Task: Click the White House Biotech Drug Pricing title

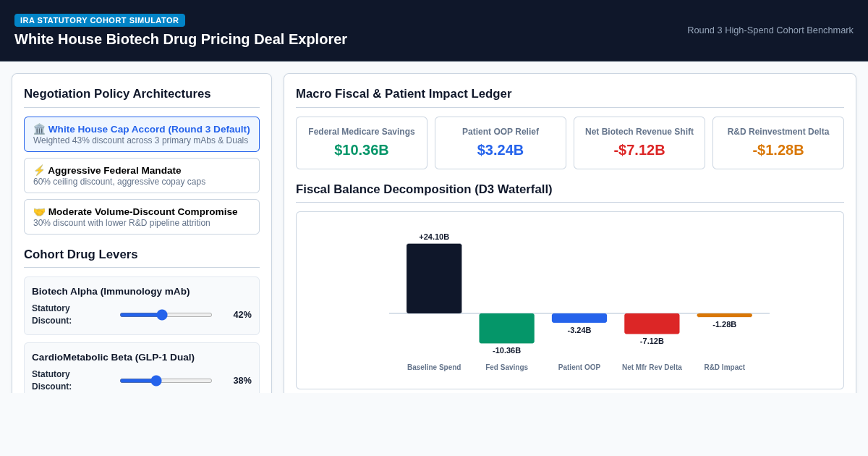Action: 181,39
